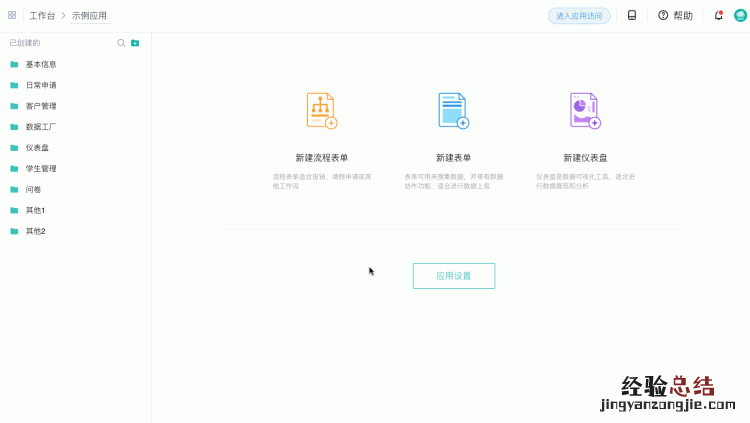The height and width of the screenshot is (423, 750).
Task: Select the 学生管理 folder
Action: [x=41, y=169]
